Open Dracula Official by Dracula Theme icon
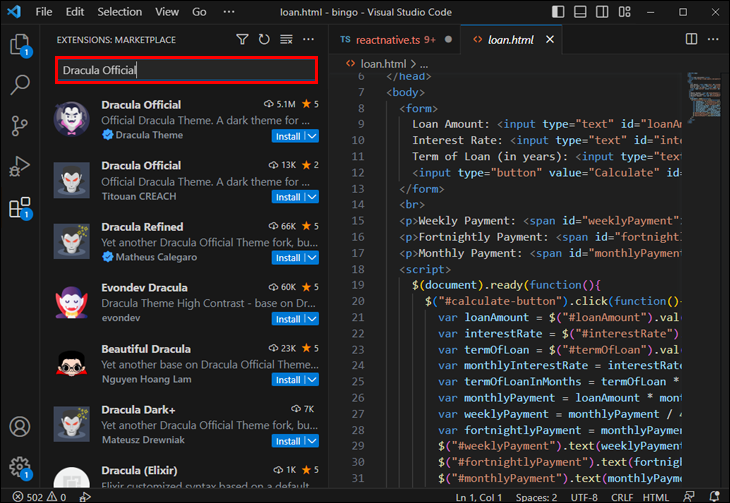 coord(71,119)
